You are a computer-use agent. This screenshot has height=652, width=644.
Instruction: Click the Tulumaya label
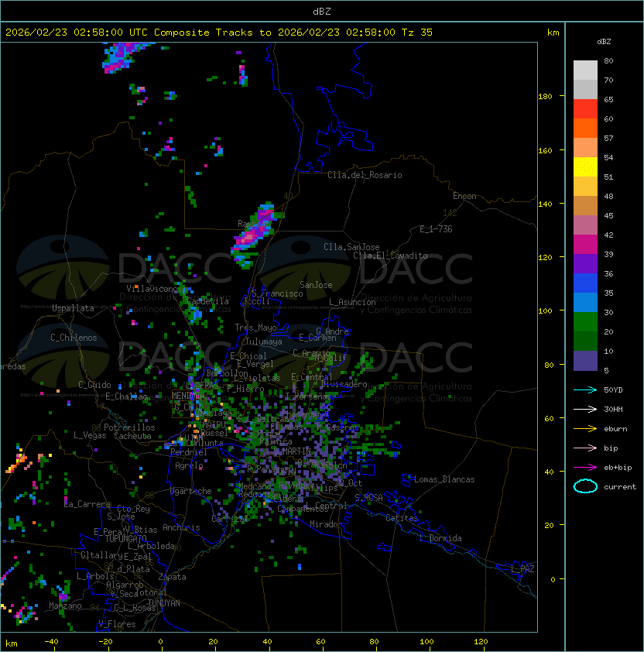(x=264, y=341)
